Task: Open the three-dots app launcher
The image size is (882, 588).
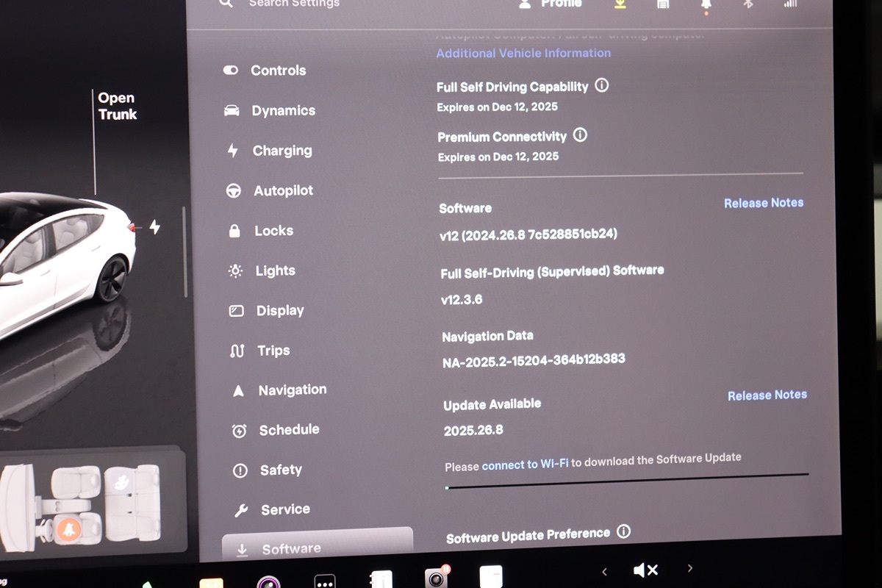Action: 324,581
